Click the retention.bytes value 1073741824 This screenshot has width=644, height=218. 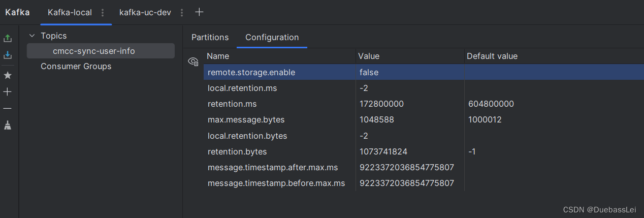point(383,151)
